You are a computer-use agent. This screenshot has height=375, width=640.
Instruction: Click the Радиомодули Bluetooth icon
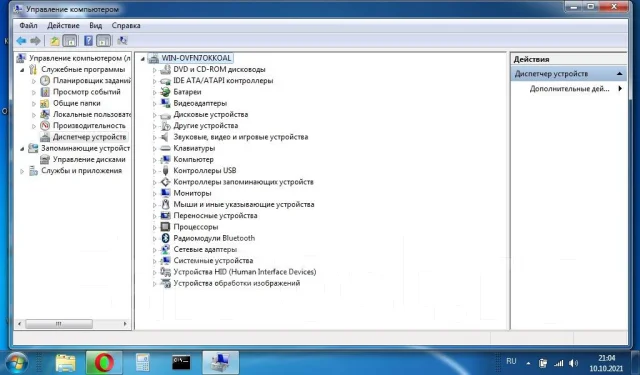pyautogui.click(x=165, y=238)
